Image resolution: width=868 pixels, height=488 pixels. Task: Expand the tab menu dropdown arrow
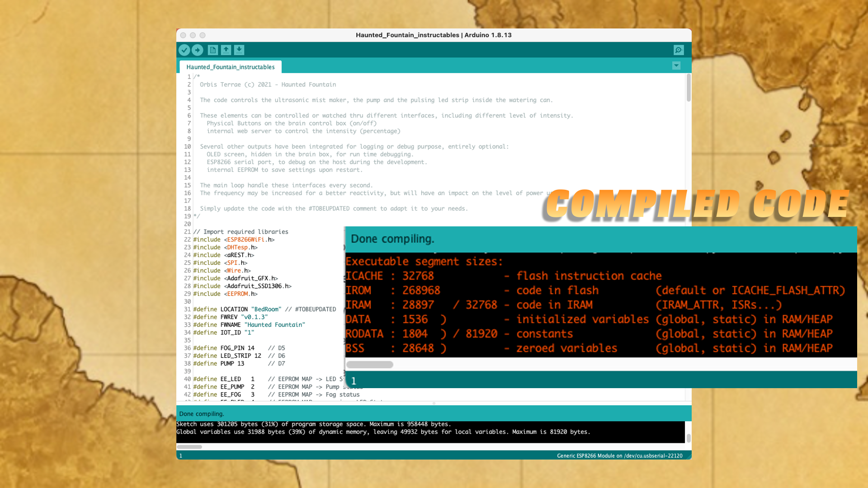(676, 66)
